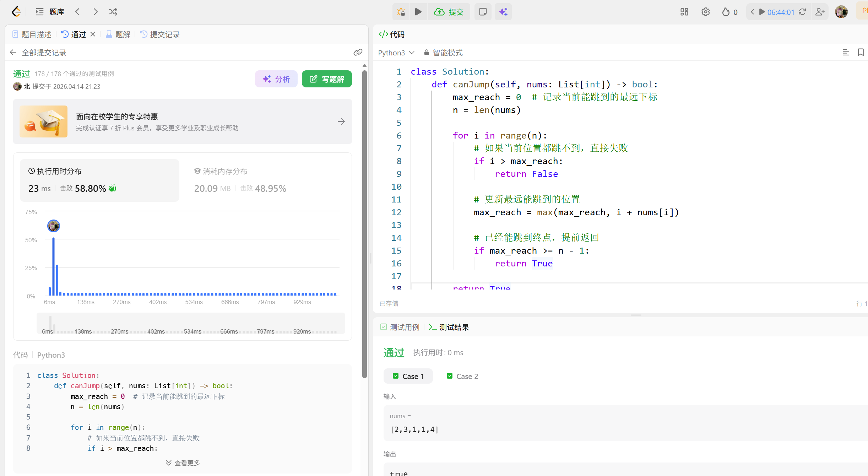Click the run code play icon
The height and width of the screenshot is (476, 868).
coord(418,12)
